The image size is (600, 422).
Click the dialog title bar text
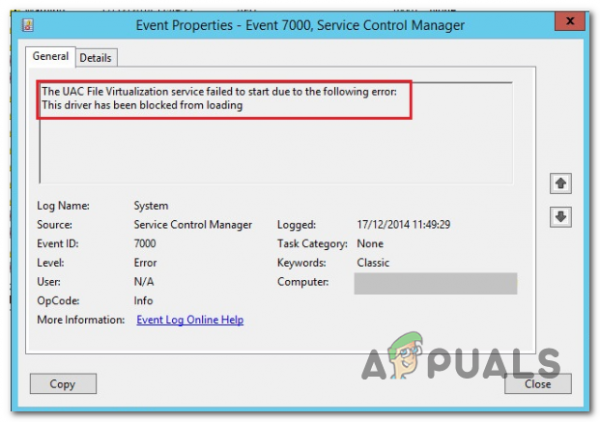pos(300,25)
